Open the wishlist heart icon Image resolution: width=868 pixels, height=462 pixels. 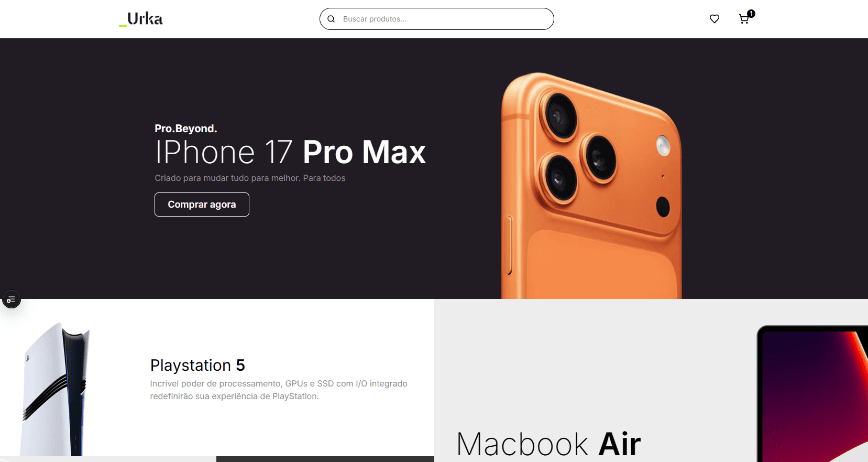pos(714,19)
